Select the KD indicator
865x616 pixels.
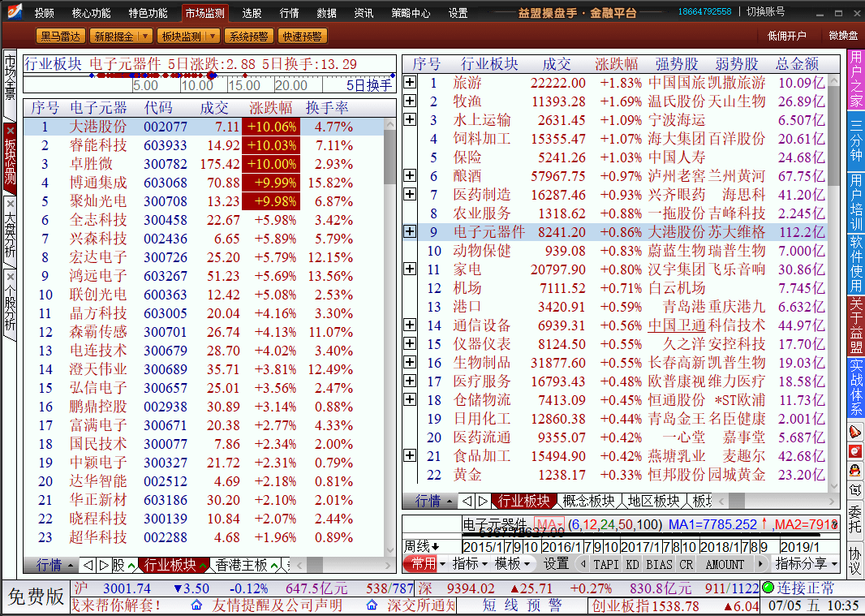point(632,564)
